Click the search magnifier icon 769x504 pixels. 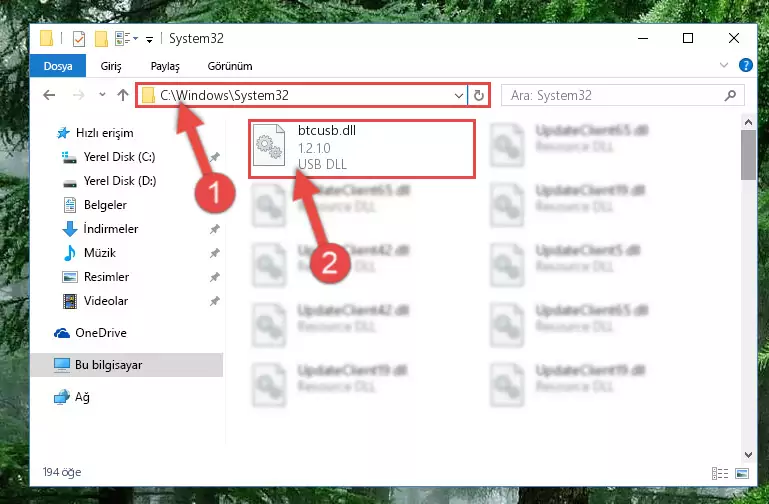tap(730, 95)
